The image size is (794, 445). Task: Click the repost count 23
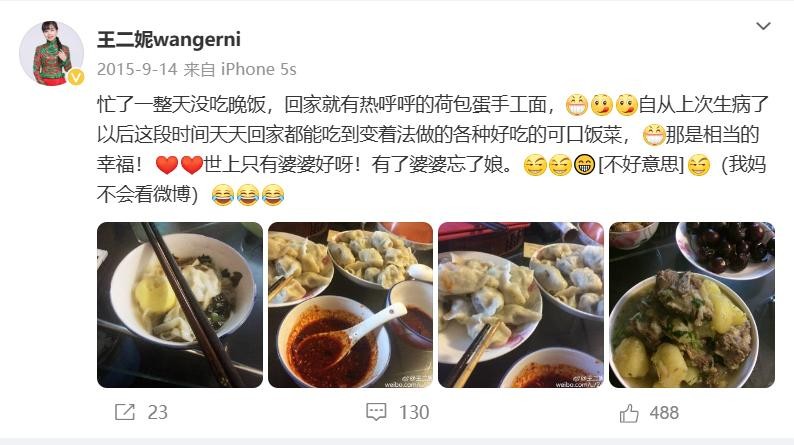click(x=157, y=412)
